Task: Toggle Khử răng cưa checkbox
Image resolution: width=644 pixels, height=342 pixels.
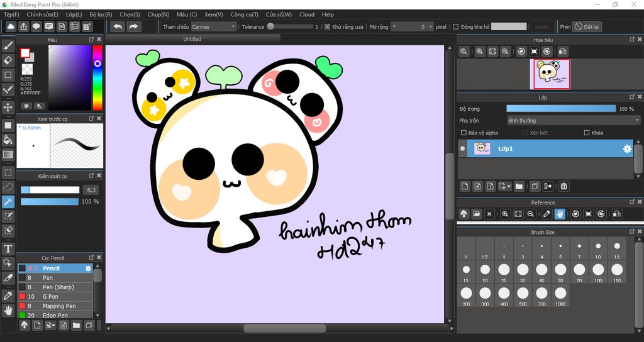Action: pyautogui.click(x=327, y=26)
